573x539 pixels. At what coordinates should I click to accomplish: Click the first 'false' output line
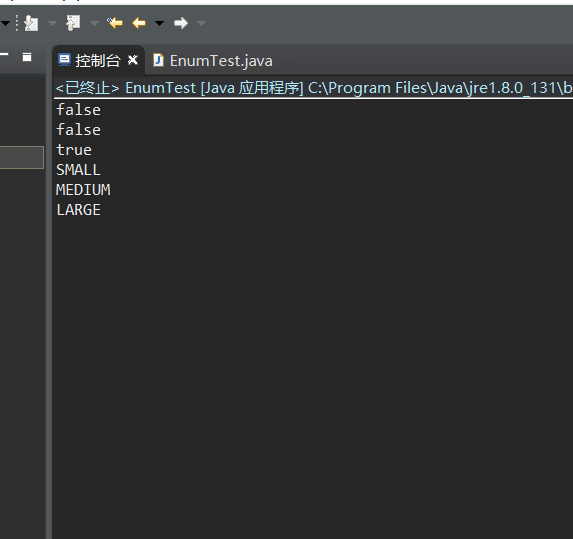[79, 110]
